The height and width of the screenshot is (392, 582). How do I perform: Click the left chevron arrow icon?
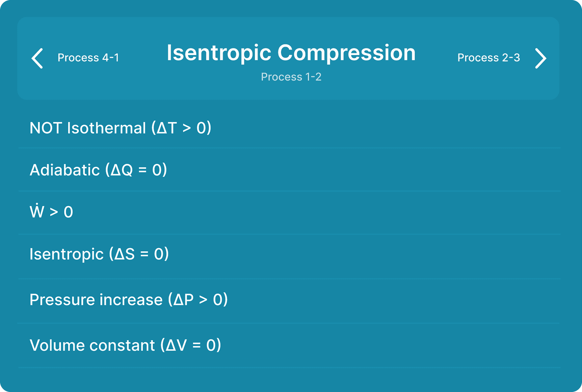[37, 58]
